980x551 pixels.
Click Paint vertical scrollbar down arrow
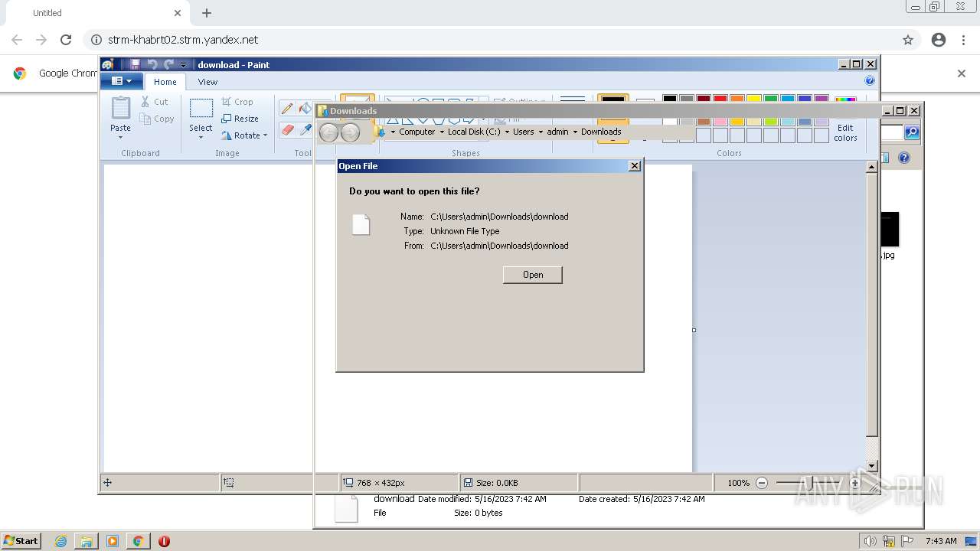point(871,466)
